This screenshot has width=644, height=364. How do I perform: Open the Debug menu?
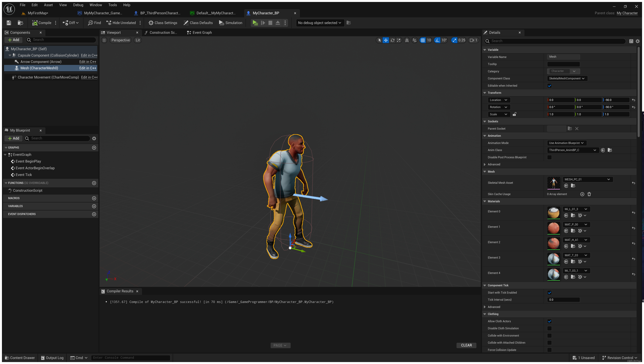pyautogui.click(x=78, y=5)
